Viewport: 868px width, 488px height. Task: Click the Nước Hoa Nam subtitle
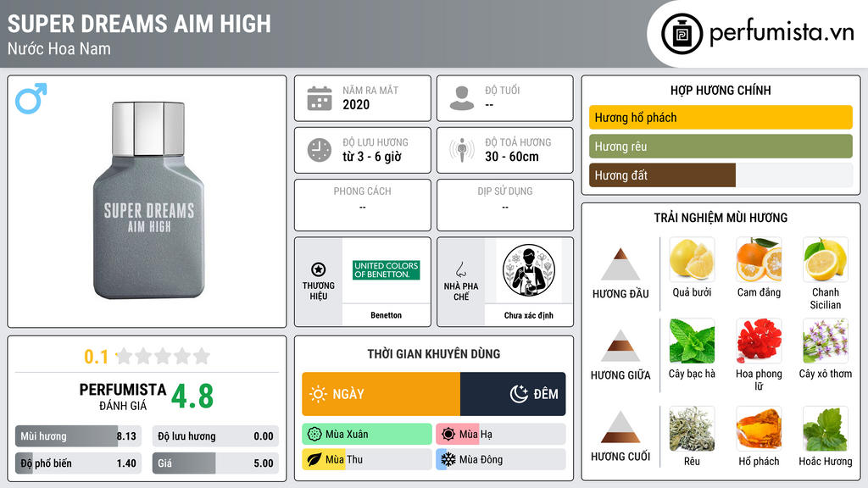click(x=59, y=48)
